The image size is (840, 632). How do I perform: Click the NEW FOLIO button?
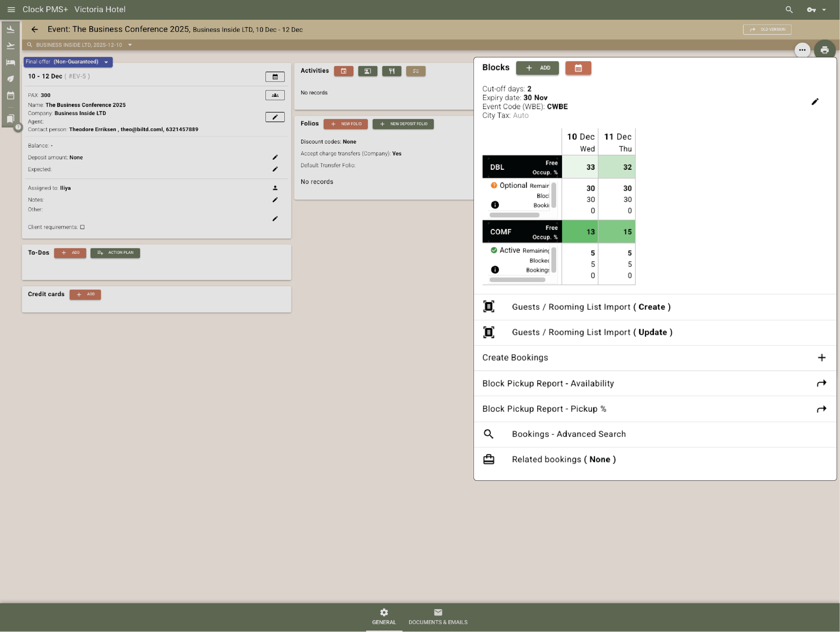346,124
